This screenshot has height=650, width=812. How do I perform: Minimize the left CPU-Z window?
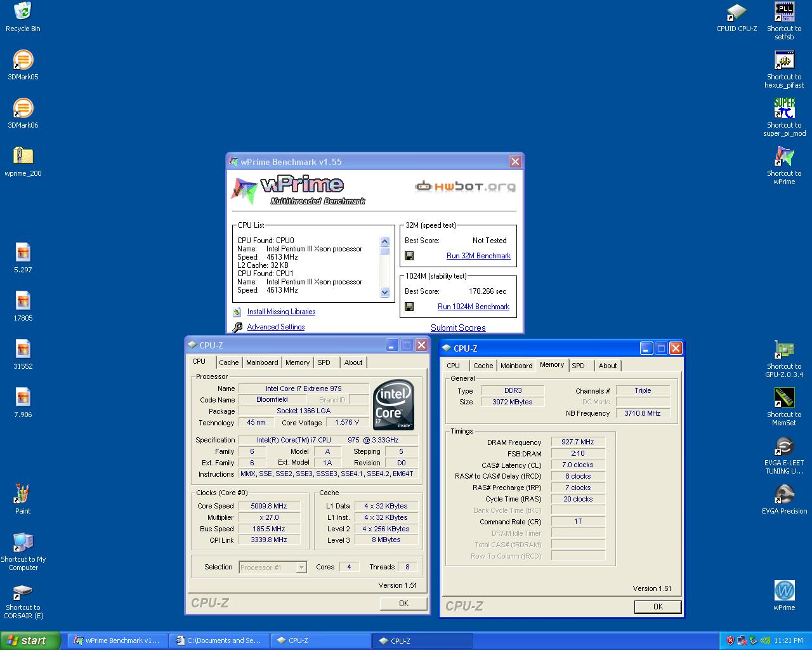[x=392, y=345]
